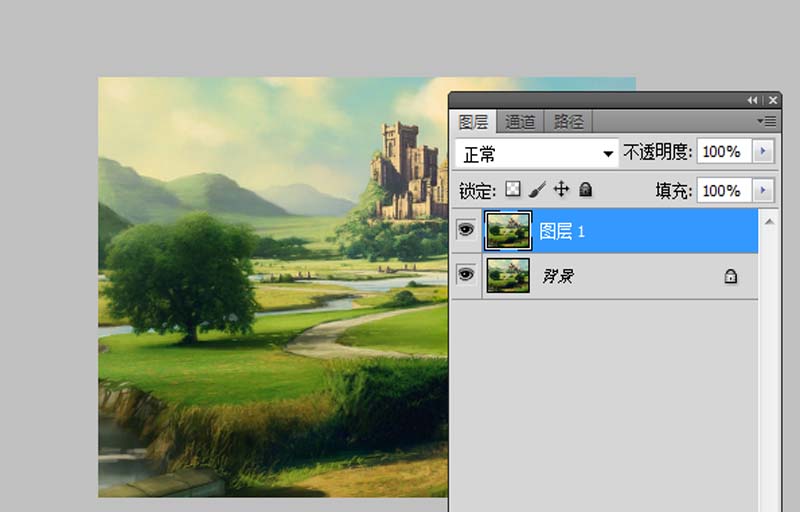The height and width of the screenshot is (512, 800).
Task: Click the 填充 100% input field
Action: pyautogui.click(x=724, y=190)
